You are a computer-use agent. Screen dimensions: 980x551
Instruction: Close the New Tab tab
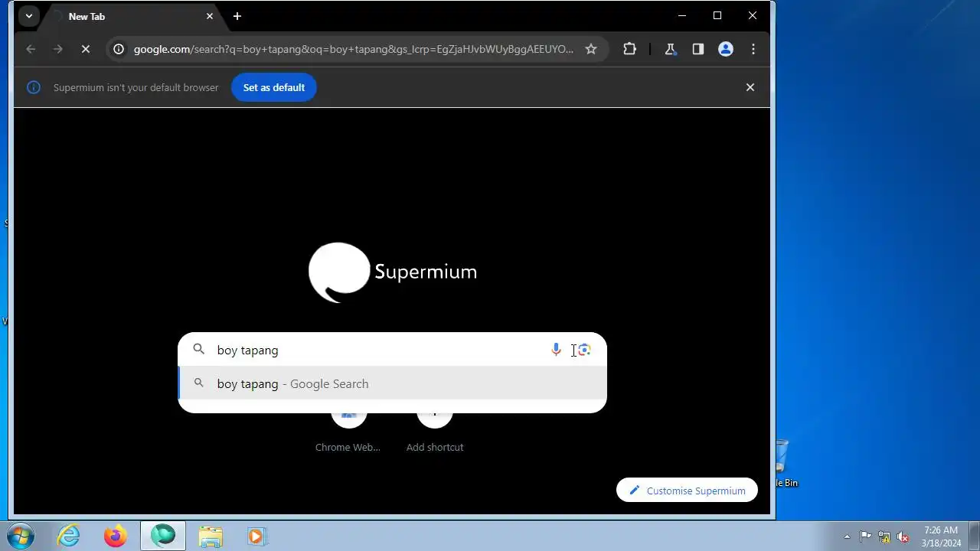[210, 16]
